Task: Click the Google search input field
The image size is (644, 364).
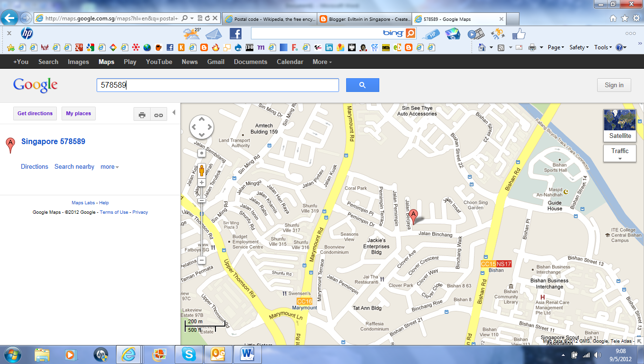Action: 217,85
